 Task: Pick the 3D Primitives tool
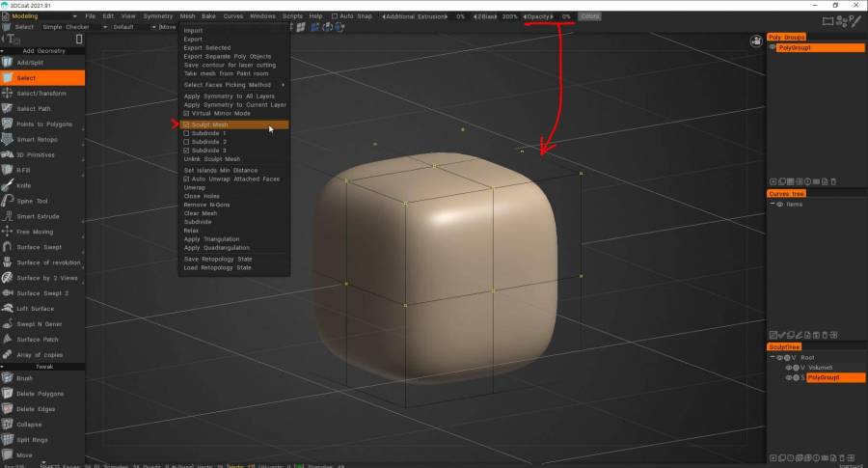tap(37, 154)
